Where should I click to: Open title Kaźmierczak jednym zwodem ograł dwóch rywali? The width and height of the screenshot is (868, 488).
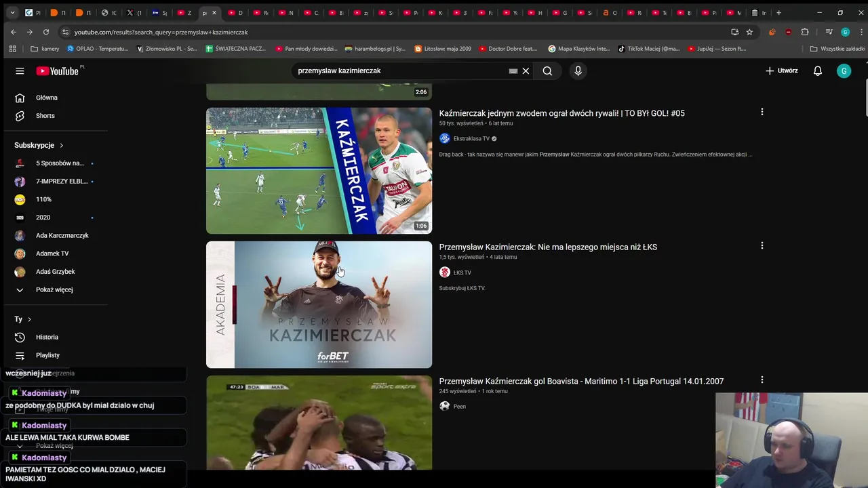(561, 113)
